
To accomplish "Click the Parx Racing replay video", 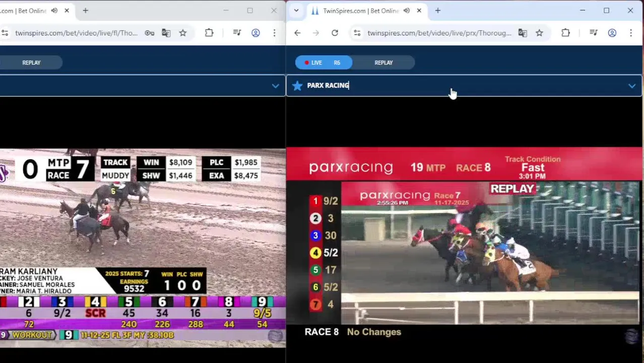I will (490, 253).
